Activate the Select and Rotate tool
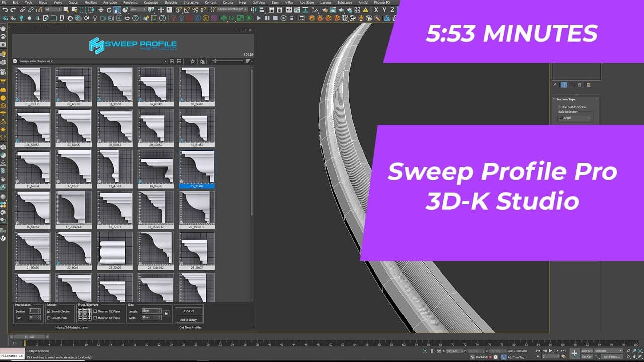 [109, 9]
